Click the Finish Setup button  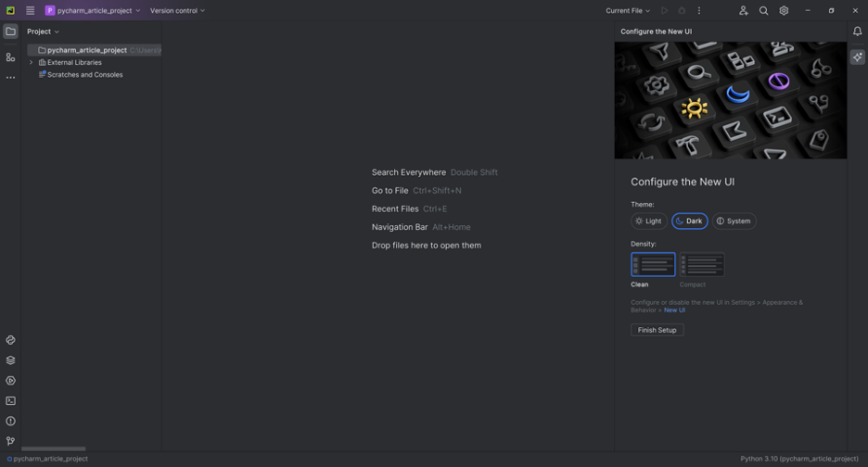657,330
